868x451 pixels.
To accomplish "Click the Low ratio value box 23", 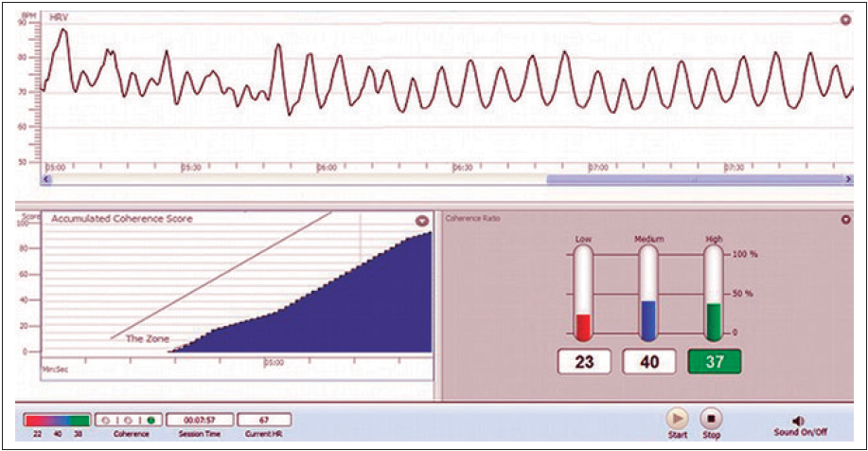I will [x=584, y=361].
